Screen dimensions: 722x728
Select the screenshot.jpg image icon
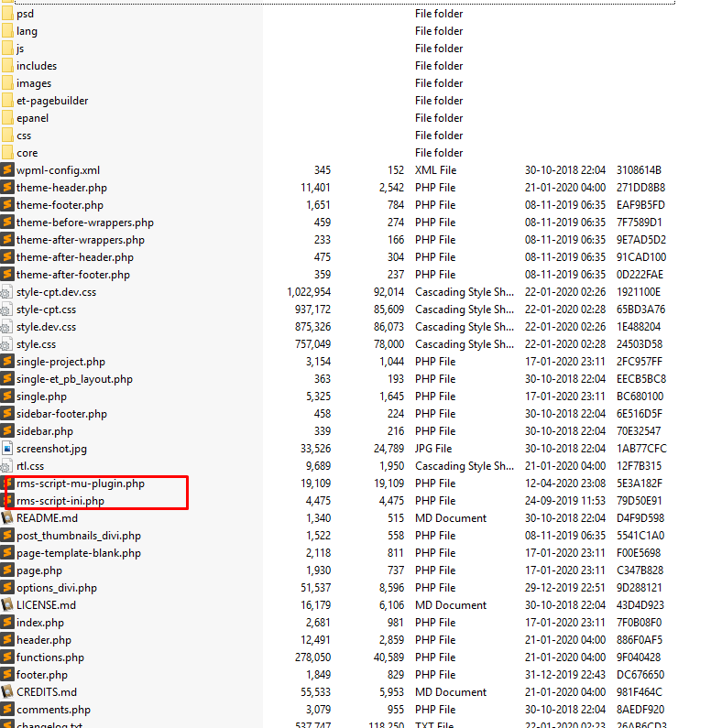point(7,449)
